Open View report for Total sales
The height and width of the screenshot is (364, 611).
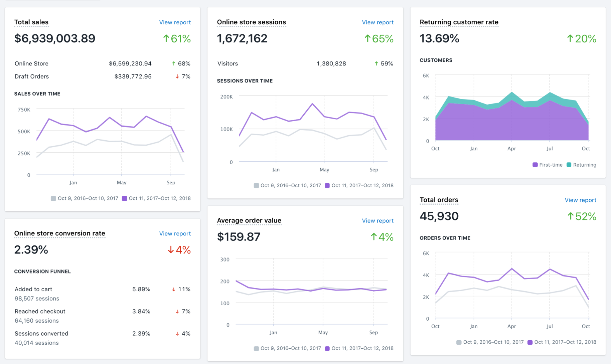175,22
